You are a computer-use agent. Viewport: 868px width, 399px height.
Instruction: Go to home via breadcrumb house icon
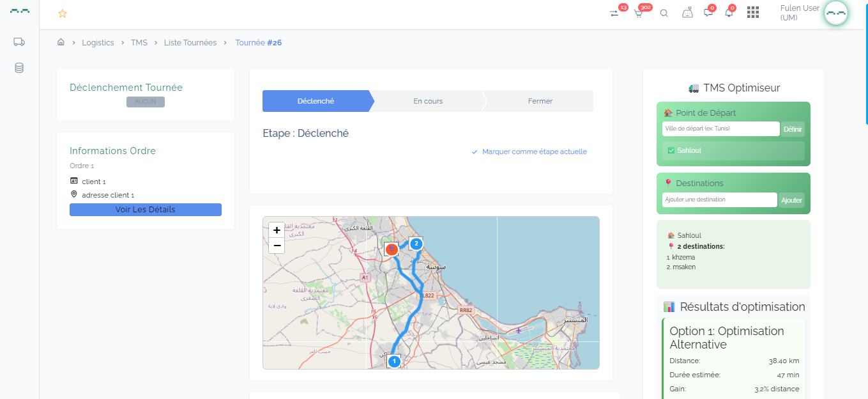coord(61,42)
